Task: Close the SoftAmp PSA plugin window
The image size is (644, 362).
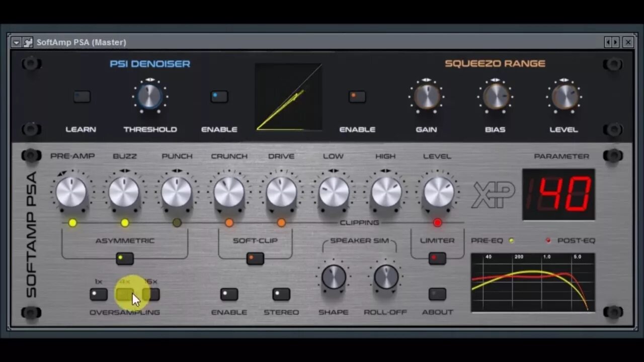Action: pos(628,42)
